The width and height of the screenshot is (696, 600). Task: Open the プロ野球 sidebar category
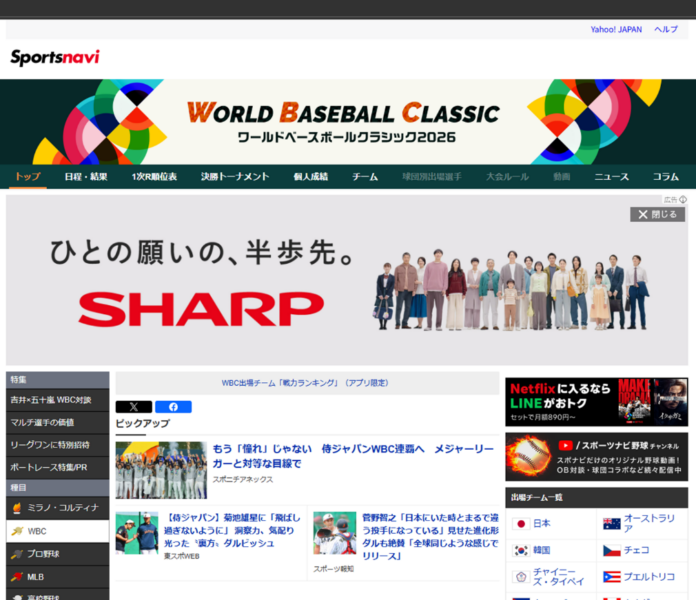(57, 554)
